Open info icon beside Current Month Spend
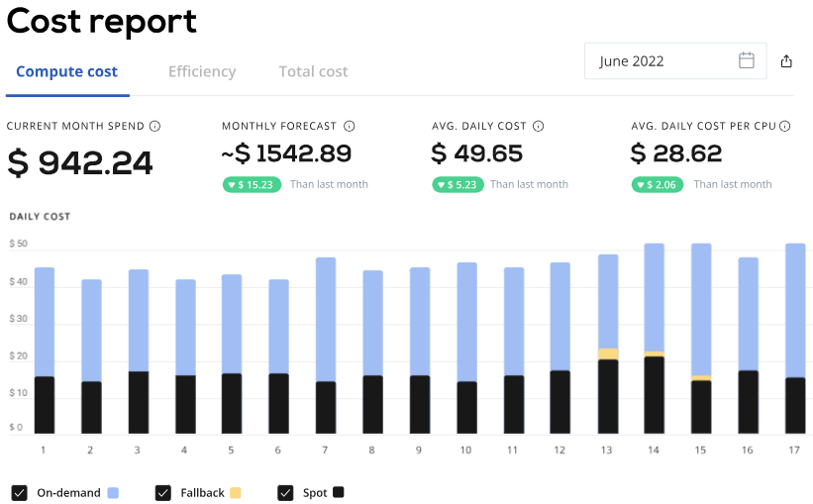Viewport: 813px width, 504px height. [x=154, y=127]
